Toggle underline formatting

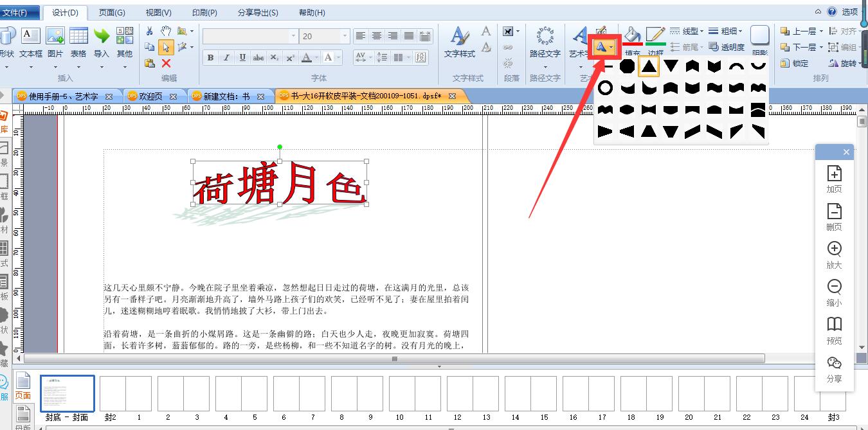point(242,57)
